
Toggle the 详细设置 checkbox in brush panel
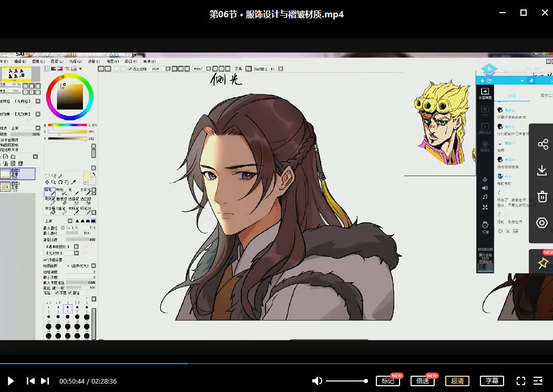(x=45, y=260)
